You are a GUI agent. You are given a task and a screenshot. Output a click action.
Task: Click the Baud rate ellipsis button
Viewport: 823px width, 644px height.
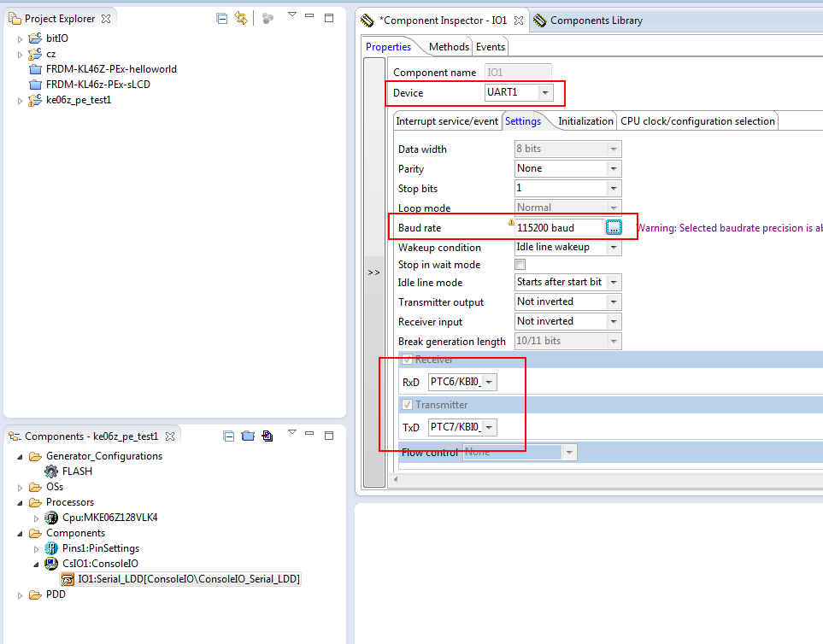click(614, 227)
